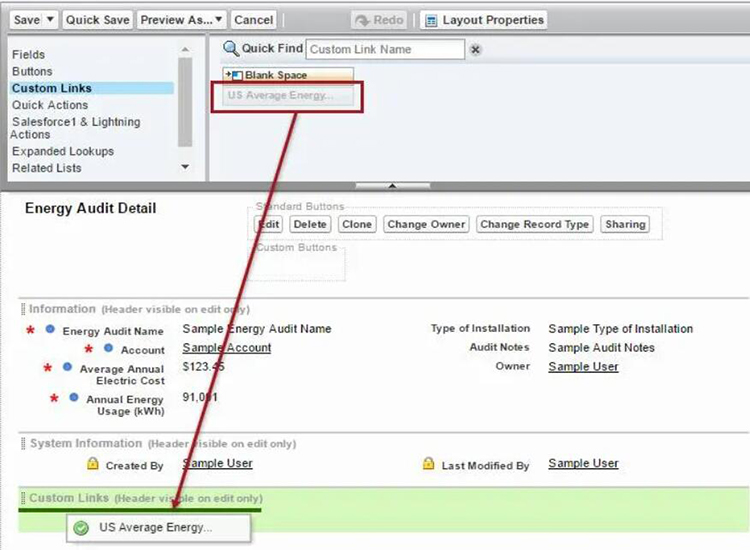The height and width of the screenshot is (550, 750).
Task: Click the Blank Space palette item
Action: (x=288, y=75)
